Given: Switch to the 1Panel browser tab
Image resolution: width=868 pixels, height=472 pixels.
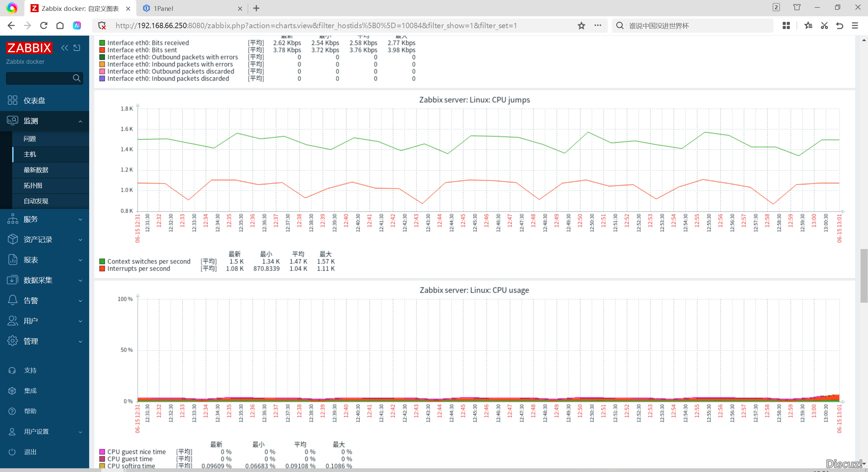Looking at the screenshot, I should 192,8.
